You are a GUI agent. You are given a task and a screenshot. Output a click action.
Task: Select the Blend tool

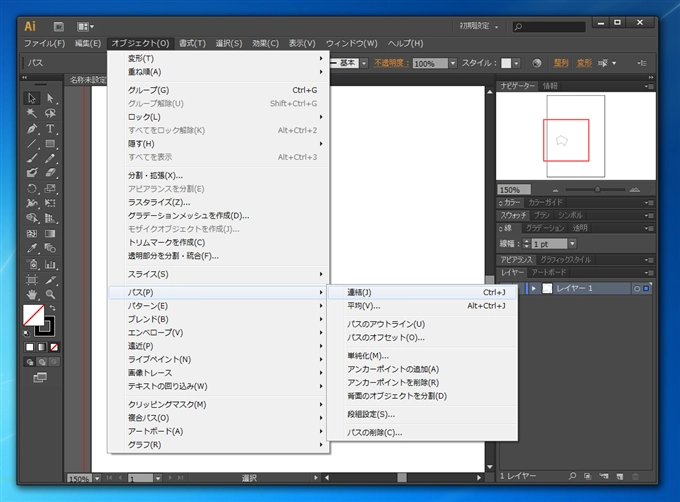click(x=50, y=248)
